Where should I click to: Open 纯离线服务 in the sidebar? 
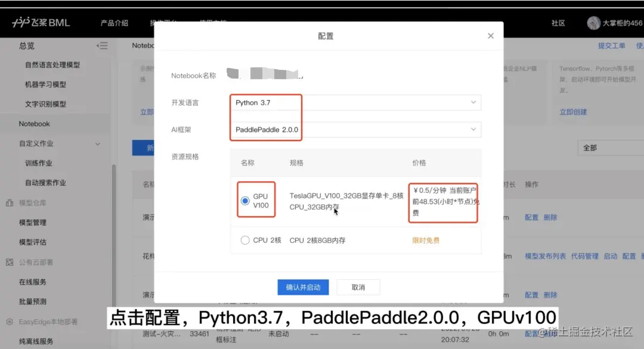[36, 341]
